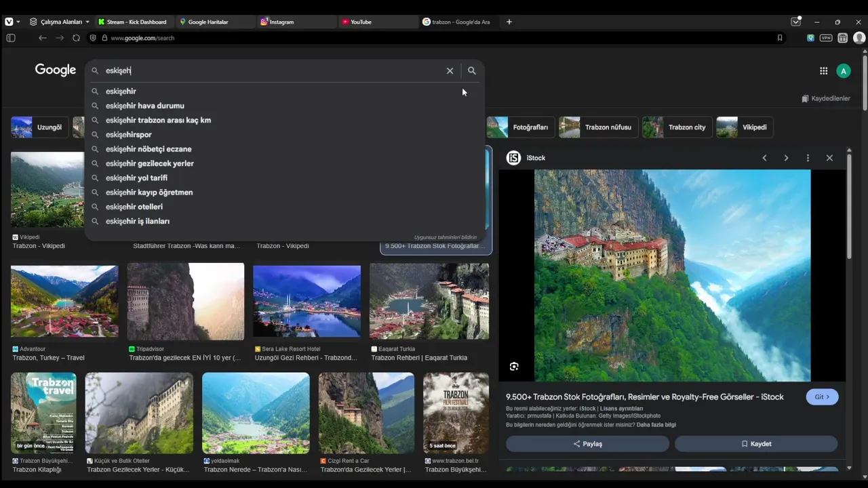Switch to the Instagram tab
This screenshot has width=868, height=488.
tap(297, 22)
